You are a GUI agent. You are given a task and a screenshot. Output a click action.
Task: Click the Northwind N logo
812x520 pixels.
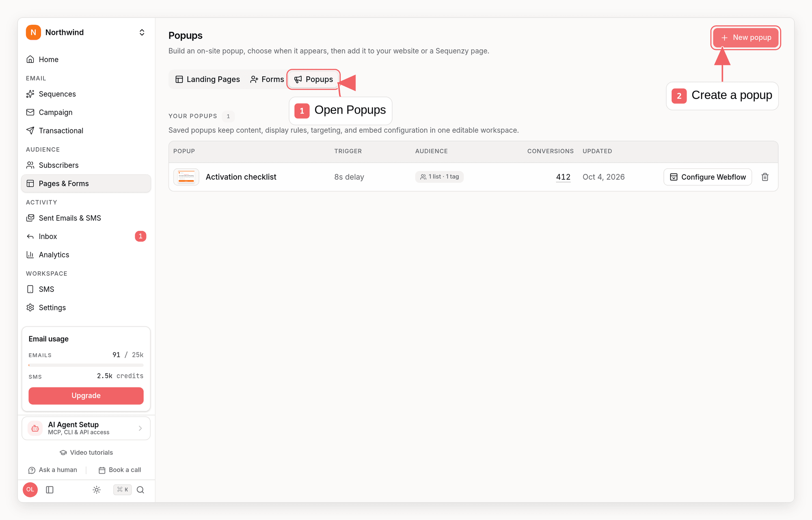pyautogui.click(x=33, y=32)
